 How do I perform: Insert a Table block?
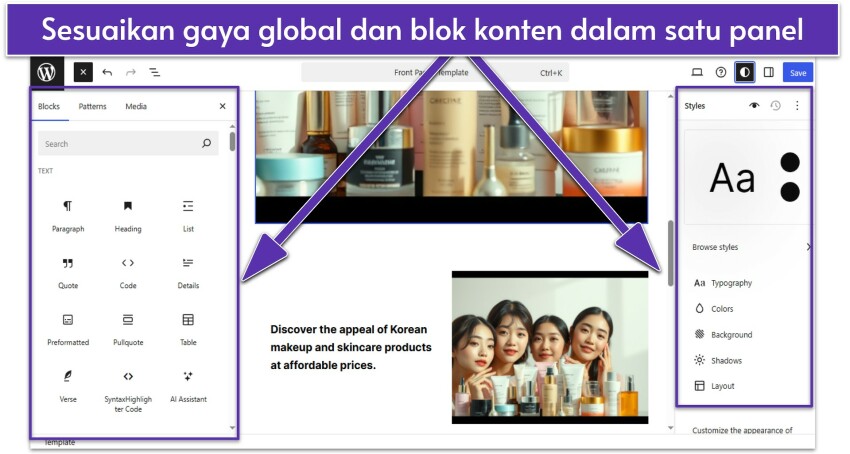tap(187, 328)
